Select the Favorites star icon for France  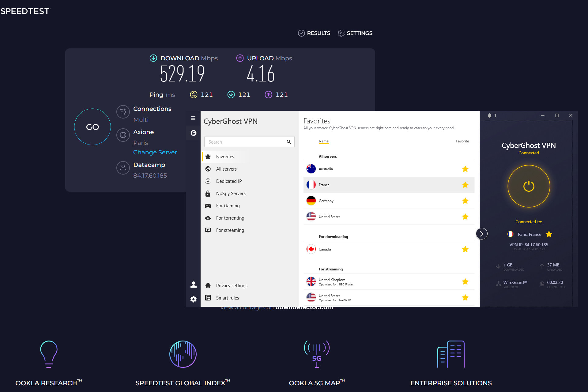[466, 184]
